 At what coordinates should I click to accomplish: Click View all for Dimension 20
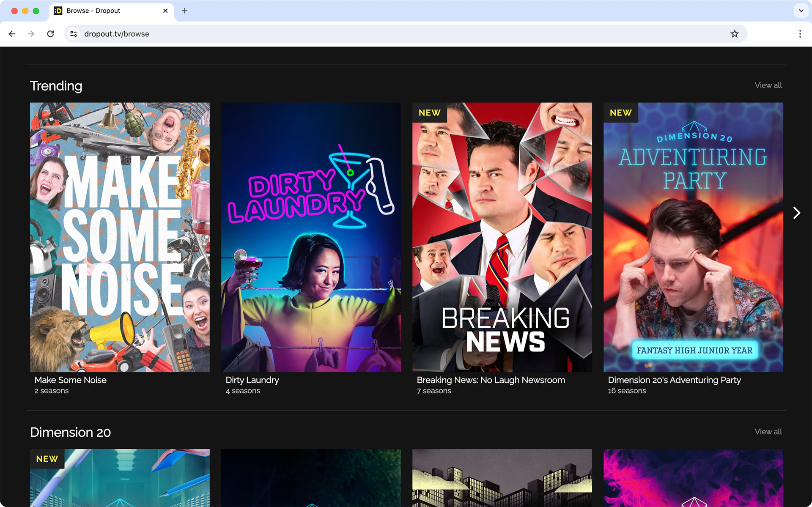768,432
